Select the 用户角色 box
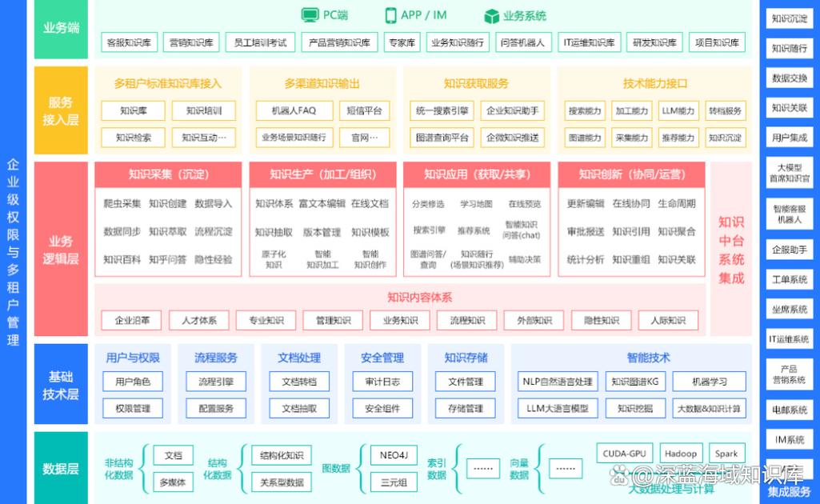 [133, 382]
